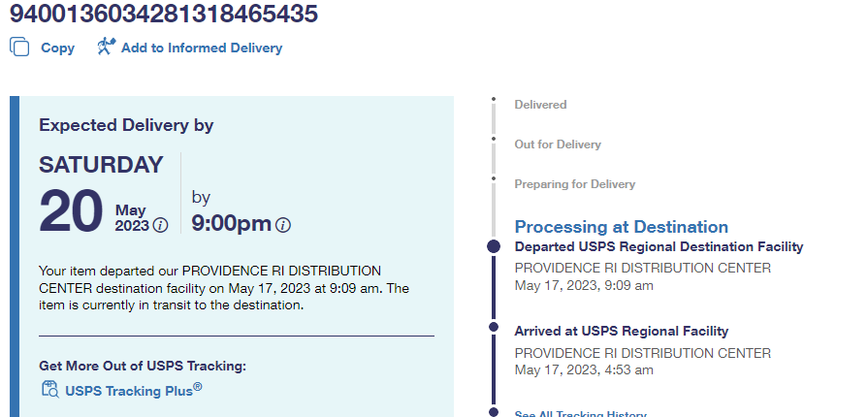The width and height of the screenshot is (868, 417).
Task: Click the Informed Delivery running-mail icon
Action: [x=106, y=47]
